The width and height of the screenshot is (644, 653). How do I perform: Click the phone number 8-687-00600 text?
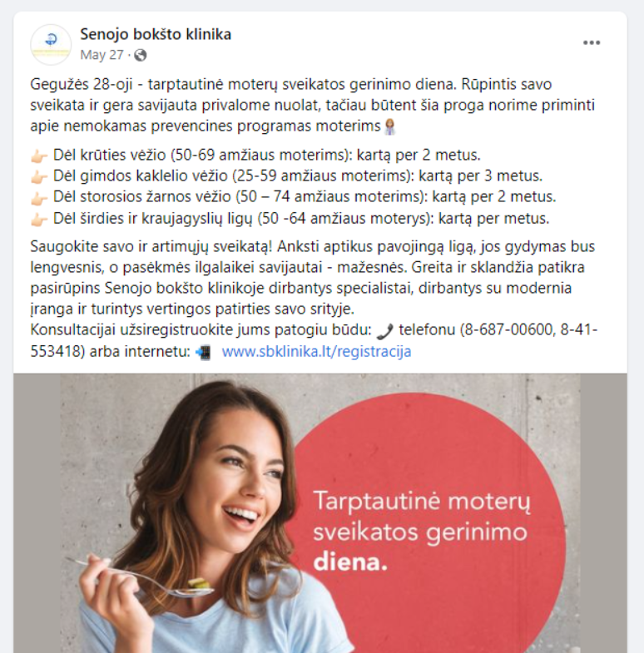tap(508, 330)
